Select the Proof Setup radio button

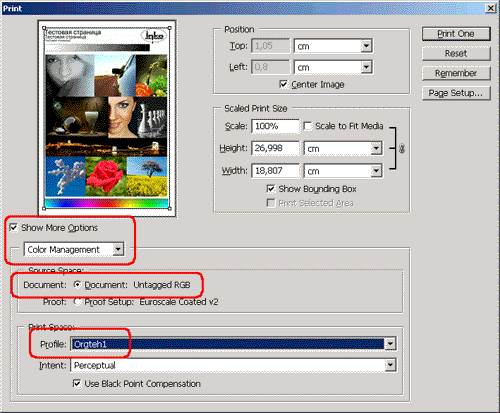pyautogui.click(x=77, y=302)
